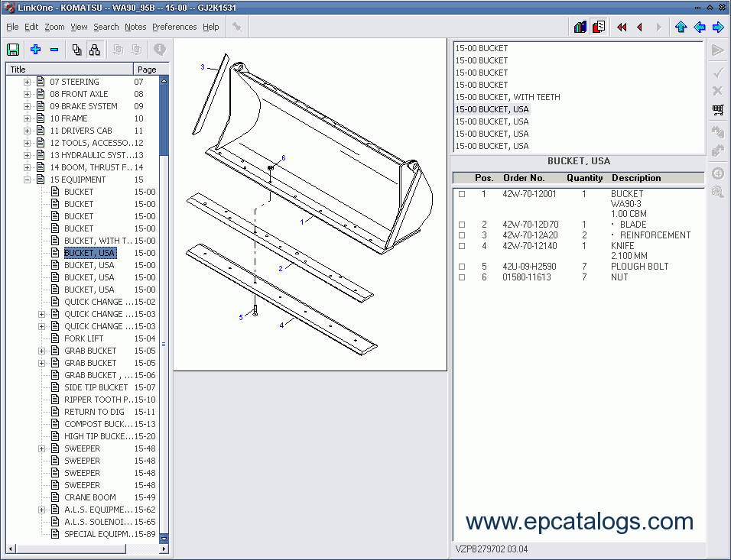This screenshot has width=731, height=560.
Task: Open the Edit menu
Action: 31,27
